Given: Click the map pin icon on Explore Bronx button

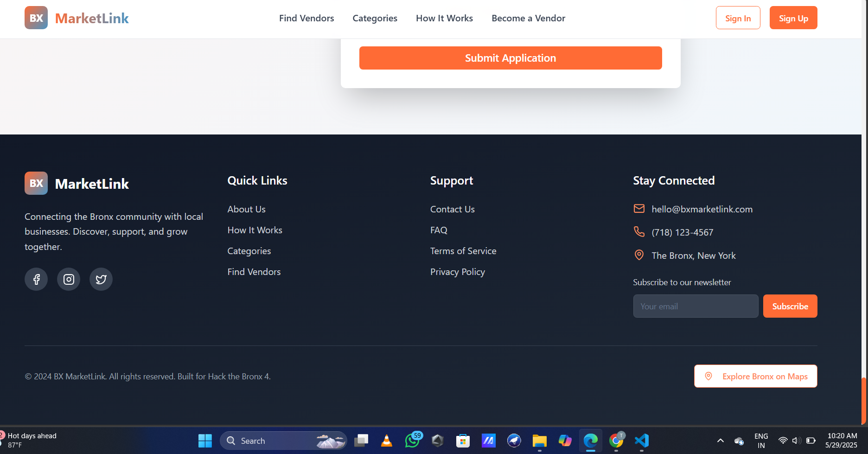Looking at the screenshot, I should coord(708,376).
